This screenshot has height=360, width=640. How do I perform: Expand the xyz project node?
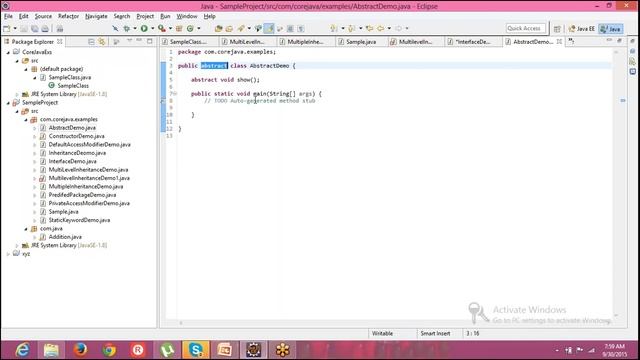pos(8,254)
